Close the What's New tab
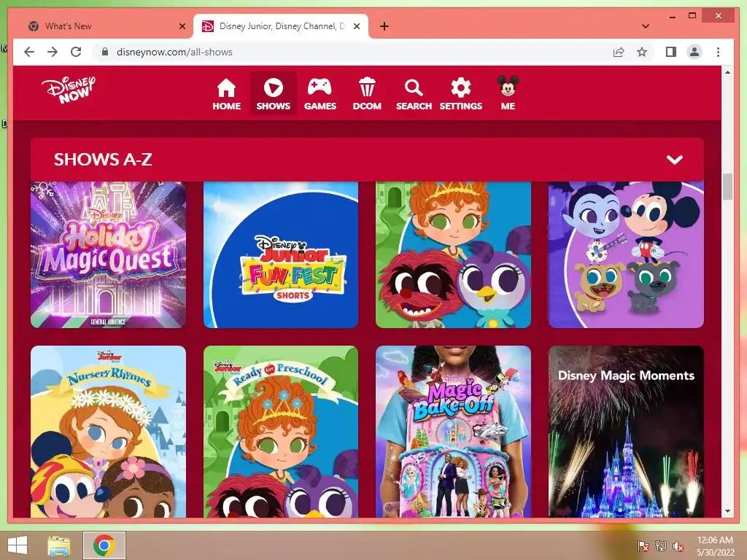Image resolution: width=747 pixels, height=560 pixels. tap(182, 26)
